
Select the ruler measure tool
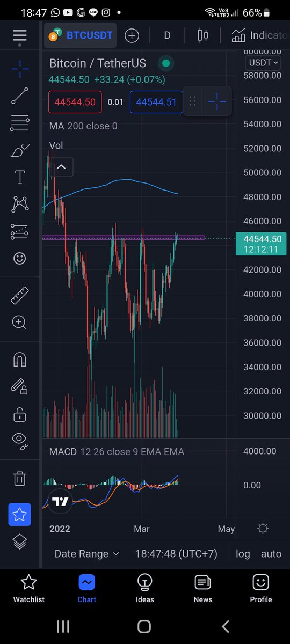20,295
